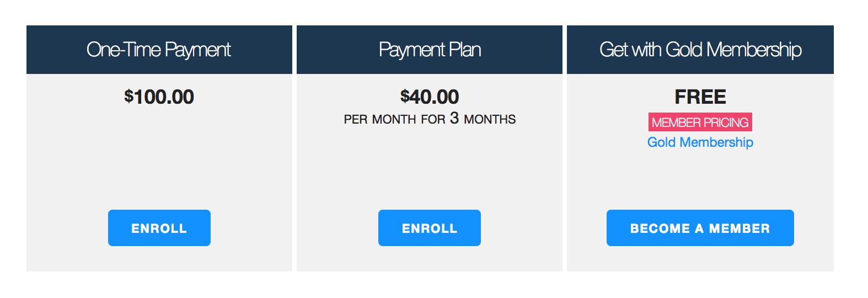Viewport: 868px width, 298px height.
Task: Click Enroll under Payment Plan
Action: 429,228
